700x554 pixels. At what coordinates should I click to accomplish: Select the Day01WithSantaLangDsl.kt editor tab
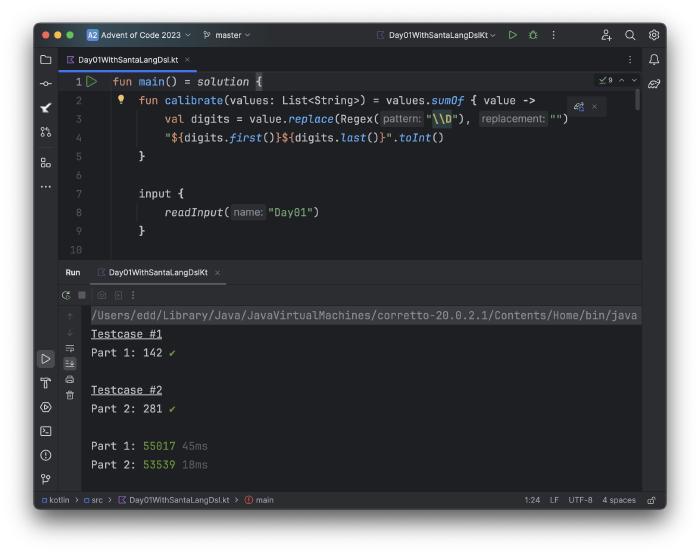(128, 60)
